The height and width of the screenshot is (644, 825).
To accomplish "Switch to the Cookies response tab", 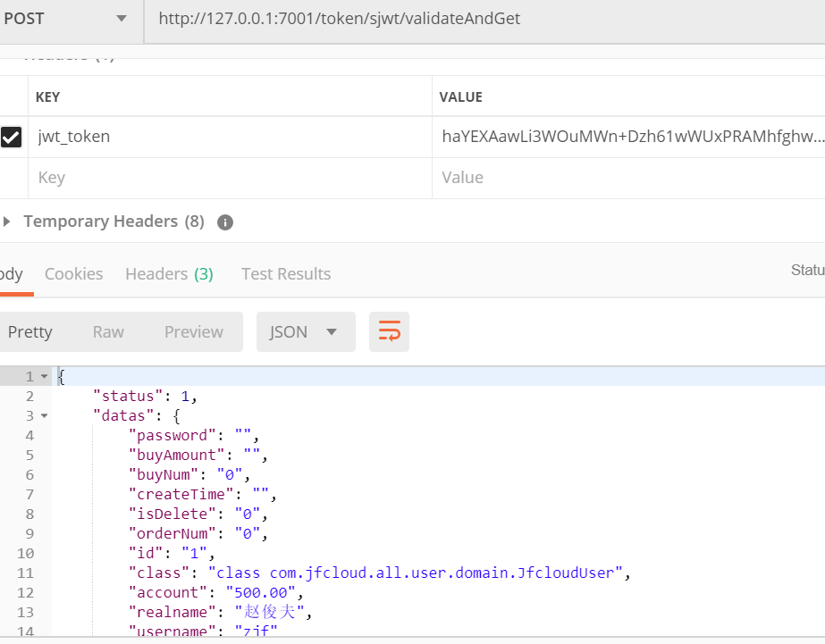I will coord(73,273).
